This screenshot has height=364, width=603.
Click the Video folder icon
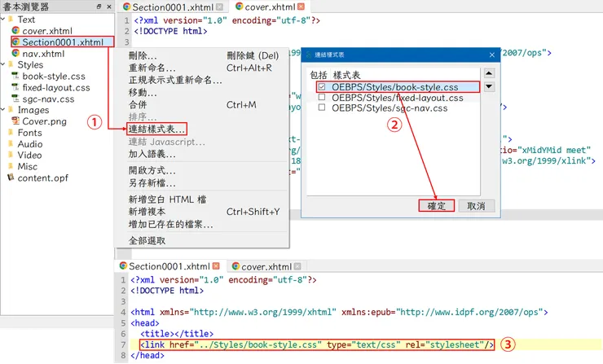pyautogui.click(x=11, y=155)
